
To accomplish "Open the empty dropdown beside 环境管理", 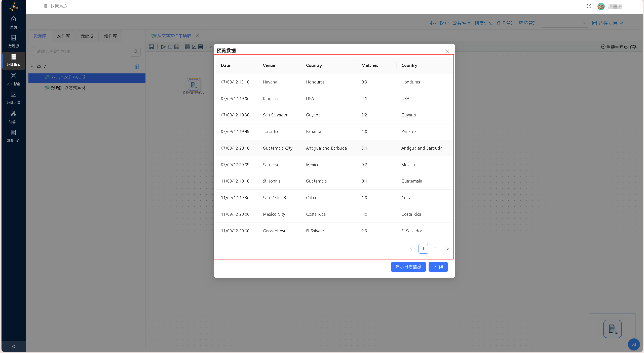I will click(x=565, y=23).
